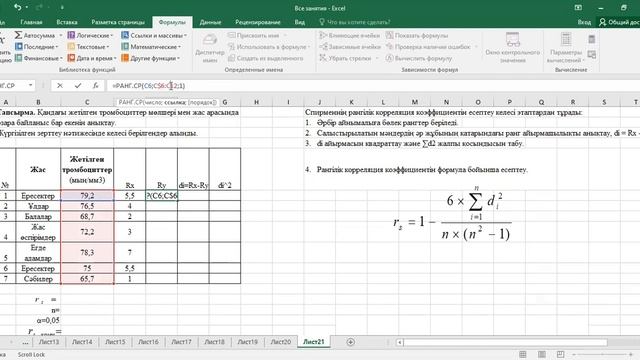Viewport: 640px width, 360px height.
Task: Cancel formula entry with X button
Action: pos(60,86)
